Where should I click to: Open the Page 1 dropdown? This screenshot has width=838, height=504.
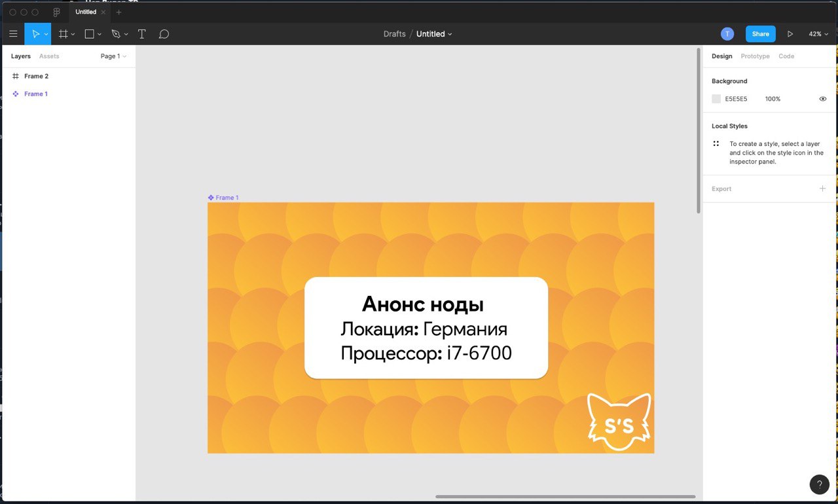point(113,56)
